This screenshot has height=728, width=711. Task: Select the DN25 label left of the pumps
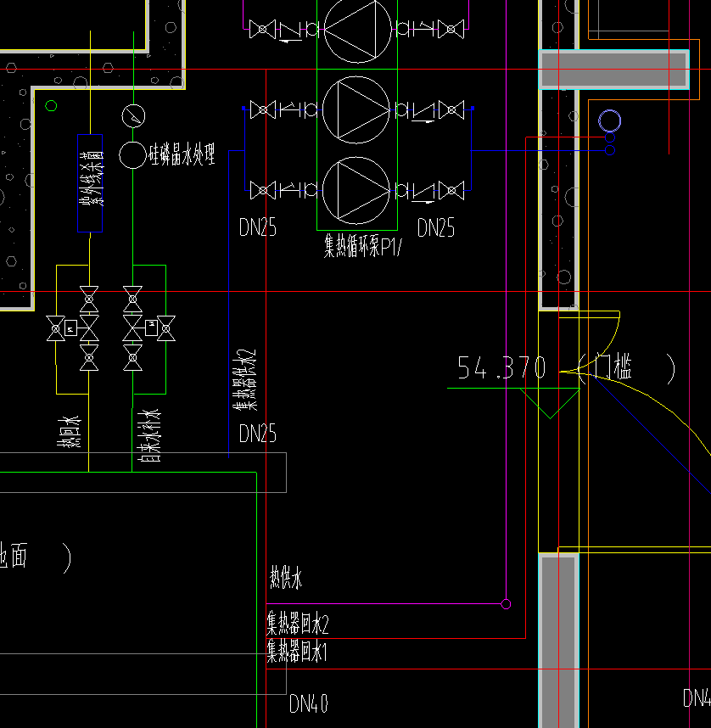pyautogui.click(x=258, y=227)
